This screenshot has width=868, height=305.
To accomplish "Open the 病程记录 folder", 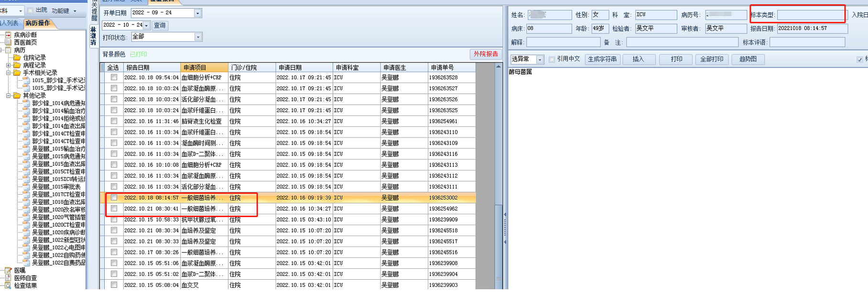I will click(x=34, y=65).
